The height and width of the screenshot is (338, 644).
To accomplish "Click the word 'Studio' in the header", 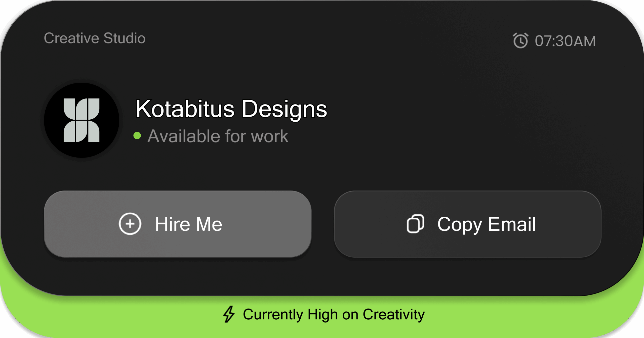I will click(x=124, y=38).
